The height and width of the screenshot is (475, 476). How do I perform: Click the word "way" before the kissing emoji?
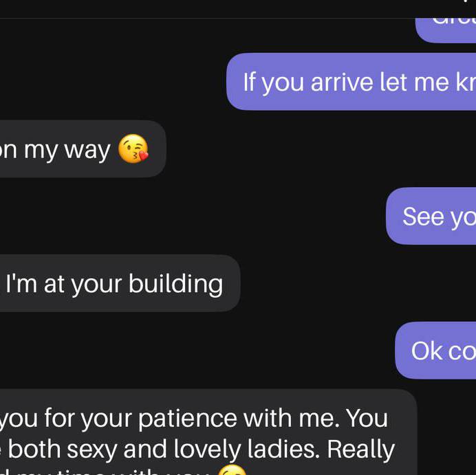[x=87, y=149]
